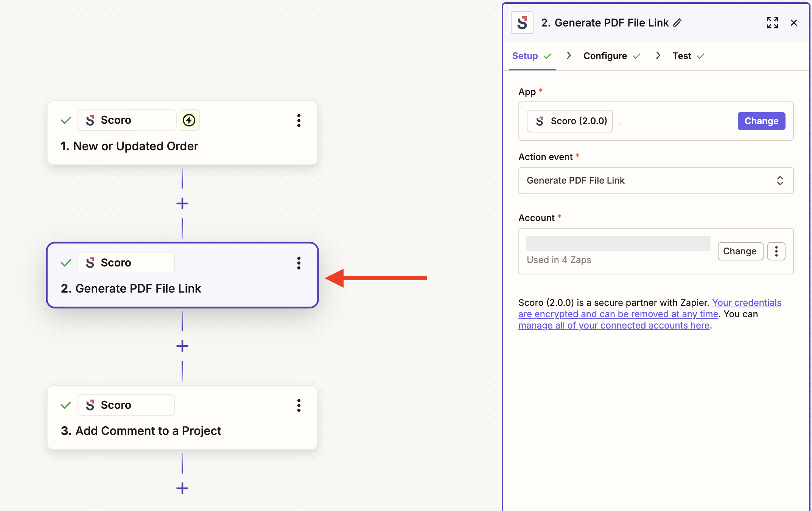Click the Action event dropdown arrows

pyautogui.click(x=780, y=181)
